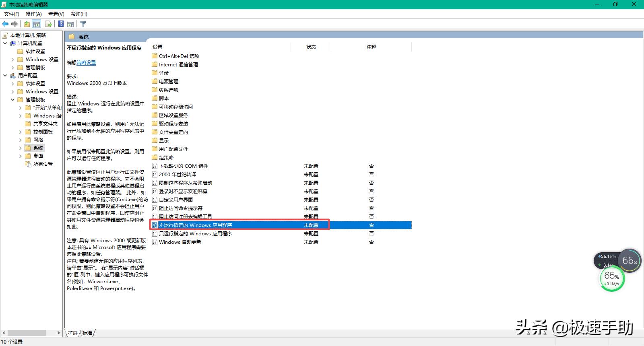Select 阻止访问命令提示符 policy
The image size is (644, 346).
coord(181,208)
